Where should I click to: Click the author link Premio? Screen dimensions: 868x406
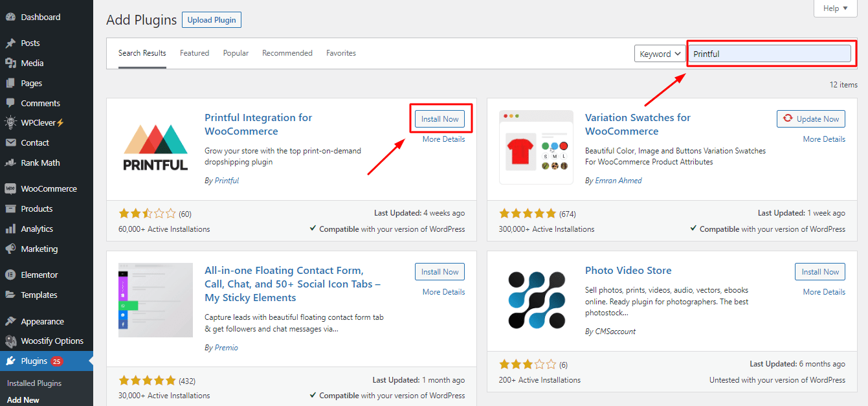click(226, 348)
